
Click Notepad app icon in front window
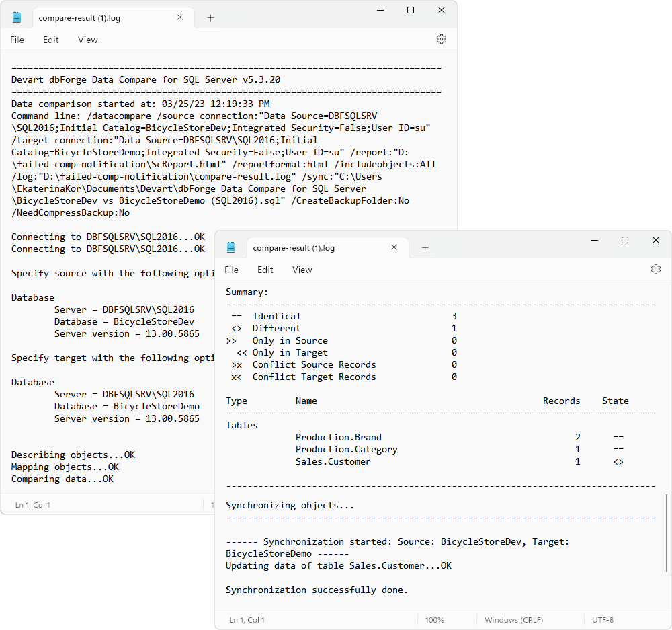231,247
